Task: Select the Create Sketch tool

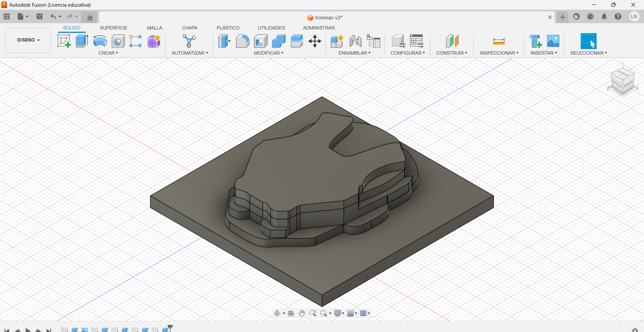Action: (64, 41)
